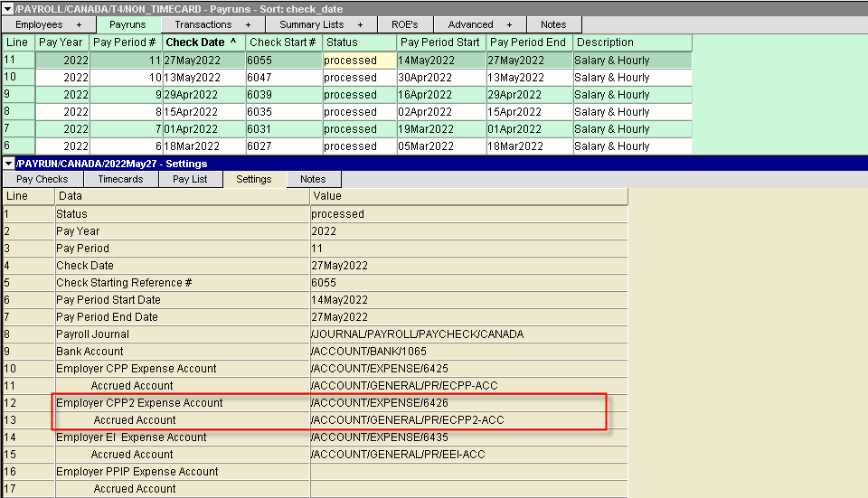
Task: Click the Pay Period Start column header
Action: click(439, 42)
